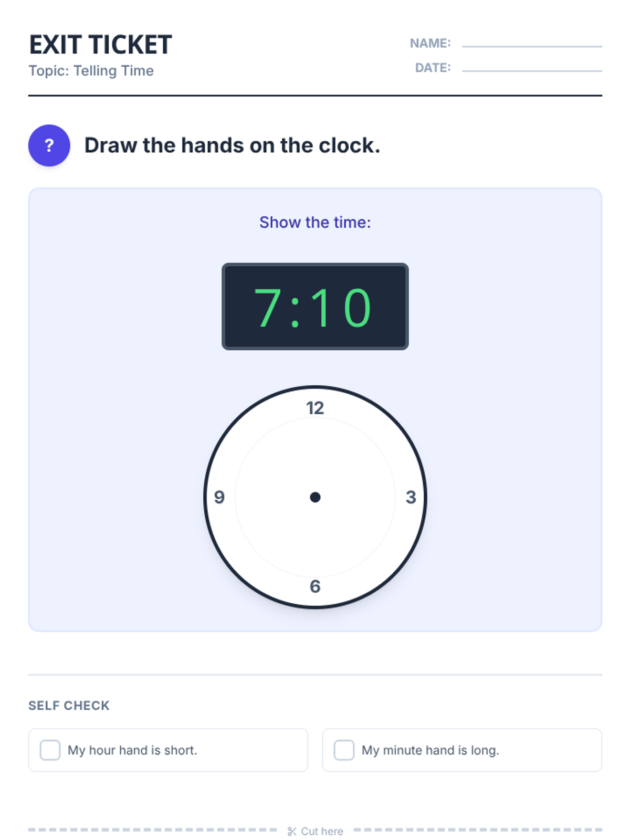Image resolution: width=630 pixels, height=840 pixels.
Task: Click the EXIT TICKET heading
Action: [100, 45]
